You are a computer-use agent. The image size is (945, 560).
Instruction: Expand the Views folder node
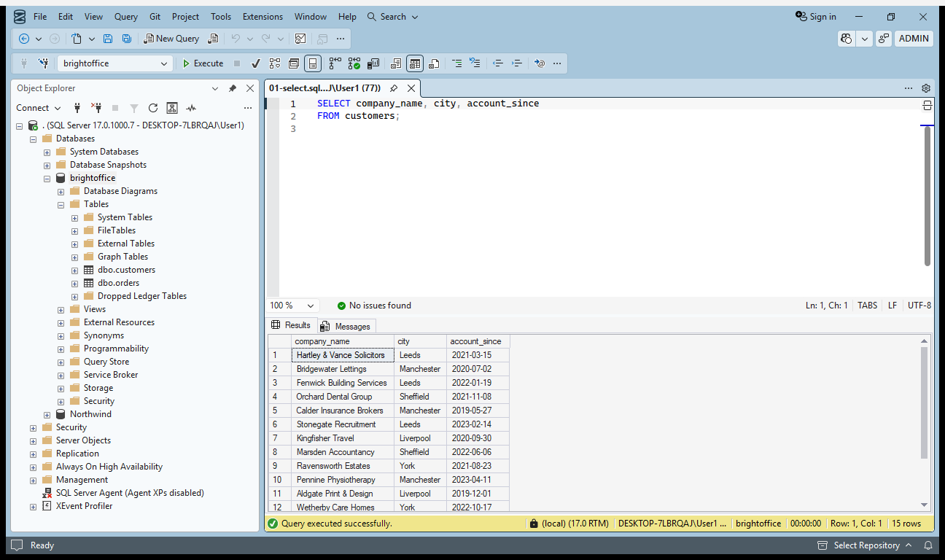tap(61, 309)
